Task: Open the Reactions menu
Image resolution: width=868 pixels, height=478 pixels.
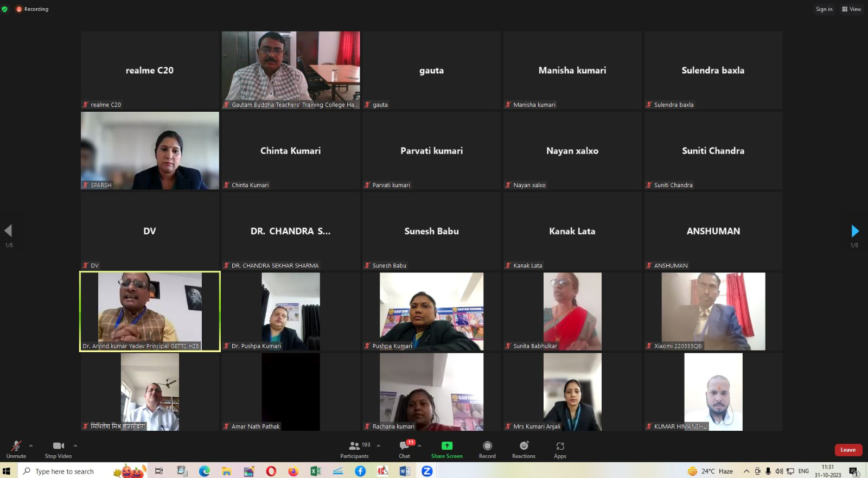Action: click(524, 446)
